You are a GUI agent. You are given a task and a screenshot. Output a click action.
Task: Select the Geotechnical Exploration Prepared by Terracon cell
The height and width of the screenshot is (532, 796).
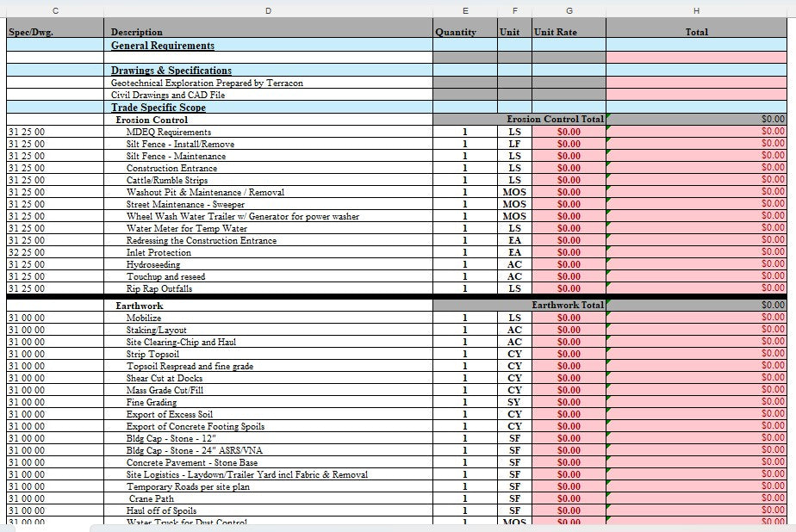pyautogui.click(x=207, y=84)
